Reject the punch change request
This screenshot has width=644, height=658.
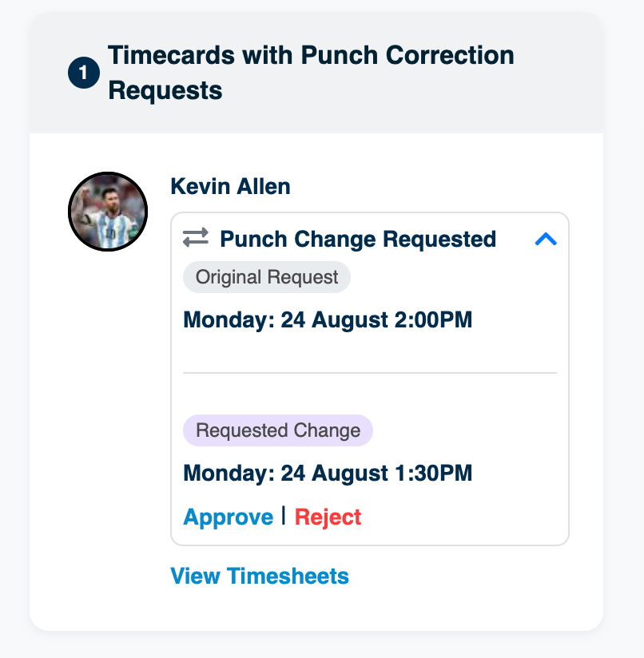328,517
